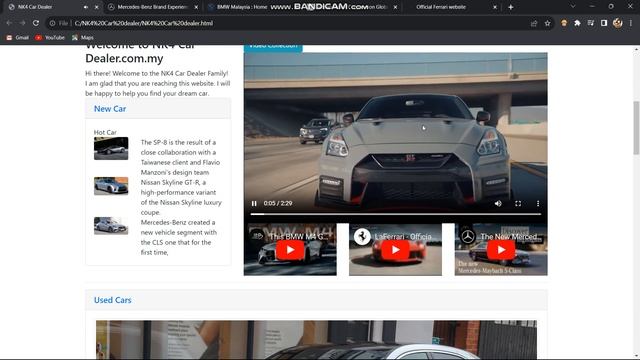Open the orange extension icon in toolbar
640x360 pixels.
coord(564,23)
